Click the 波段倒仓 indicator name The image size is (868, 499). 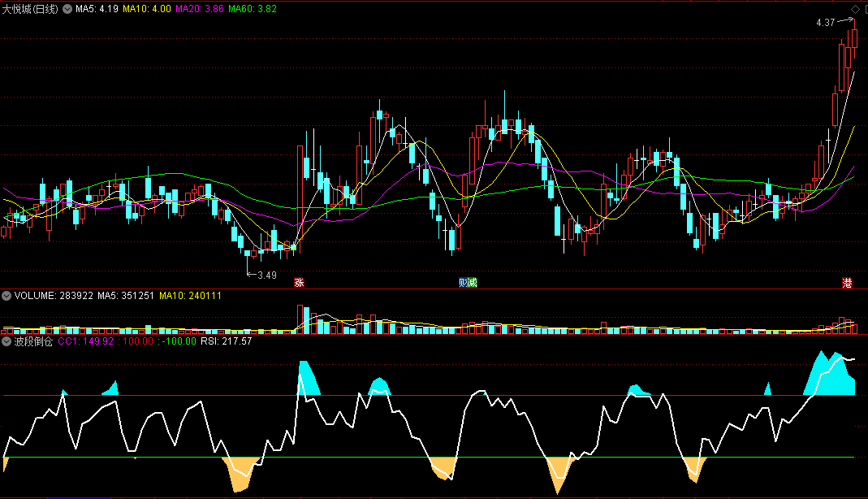pyautogui.click(x=33, y=341)
